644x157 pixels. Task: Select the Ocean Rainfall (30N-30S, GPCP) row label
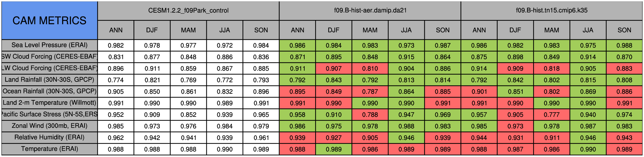pos(49,91)
